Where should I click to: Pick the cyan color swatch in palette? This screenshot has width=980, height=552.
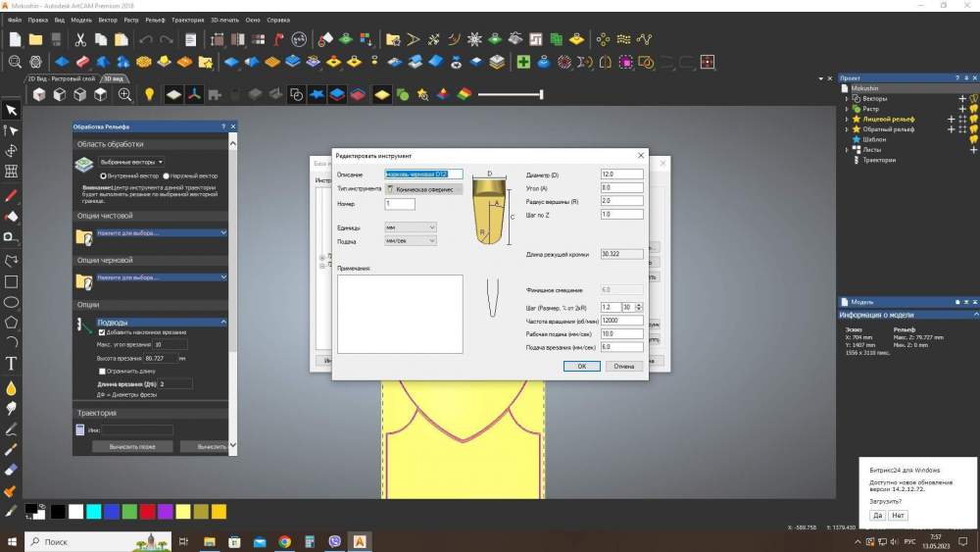coord(93,512)
